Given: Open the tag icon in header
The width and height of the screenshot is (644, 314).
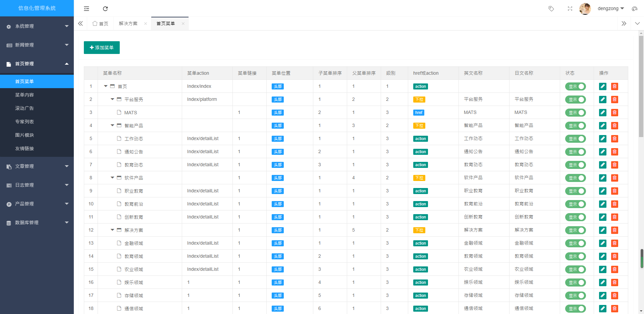Looking at the screenshot, I should pyautogui.click(x=551, y=9).
